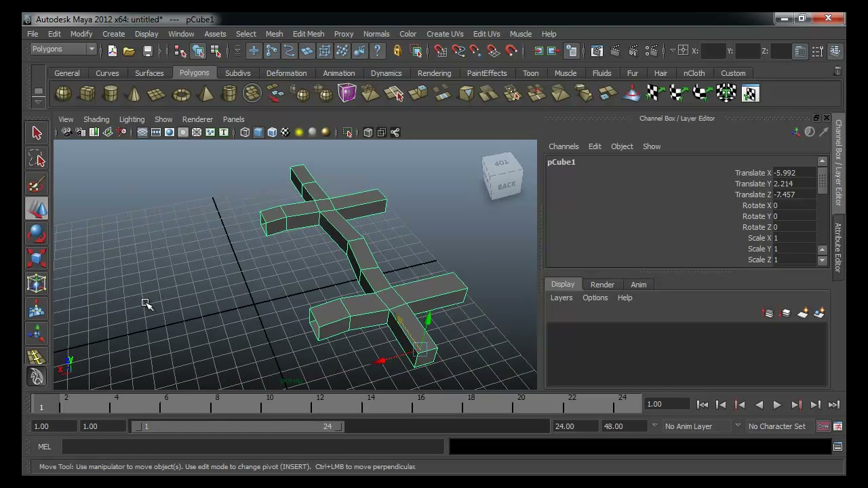This screenshot has width=868, height=488.
Task: Click the range slider bar
Action: 240,426
